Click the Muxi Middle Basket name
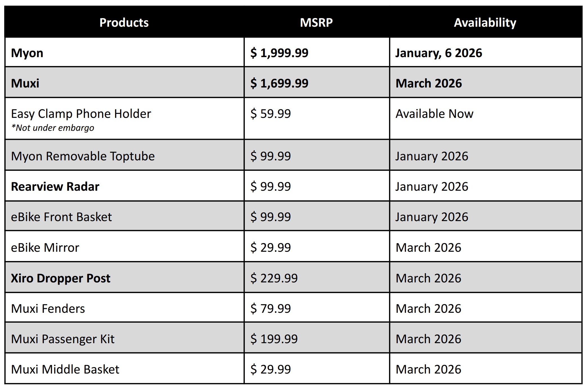Viewport: 588px width, 389px height. [65, 369]
